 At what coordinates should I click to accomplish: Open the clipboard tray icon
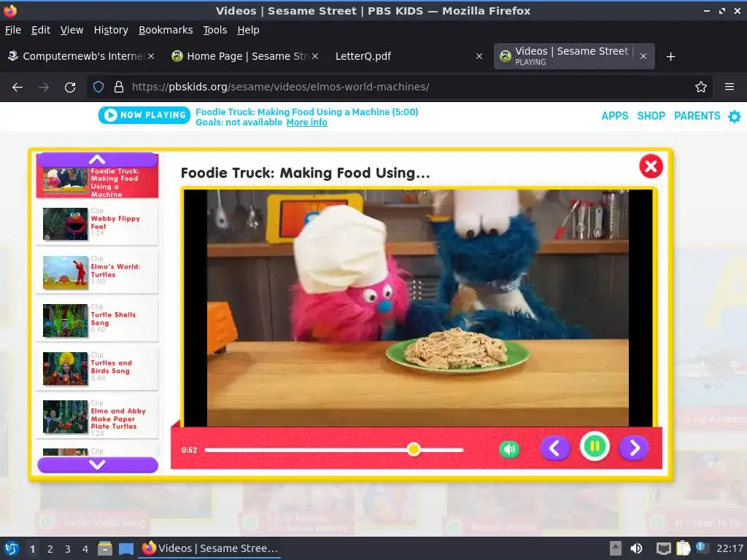(683, 548)
